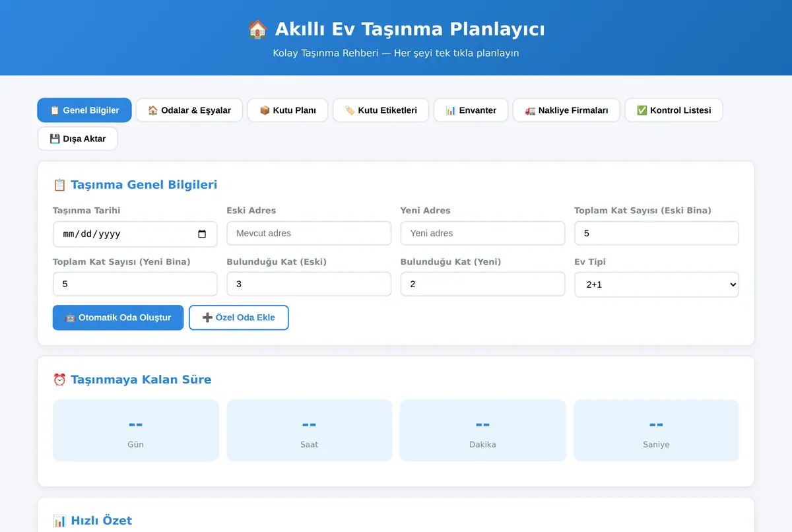Click the Bulunduğu Kat (Yeni) field

482,284
